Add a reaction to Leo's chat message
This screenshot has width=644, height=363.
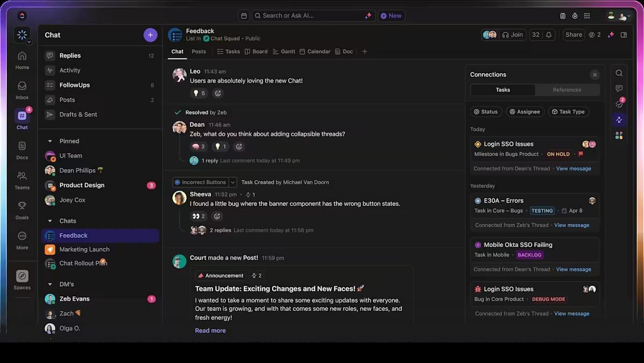[217, 93]
